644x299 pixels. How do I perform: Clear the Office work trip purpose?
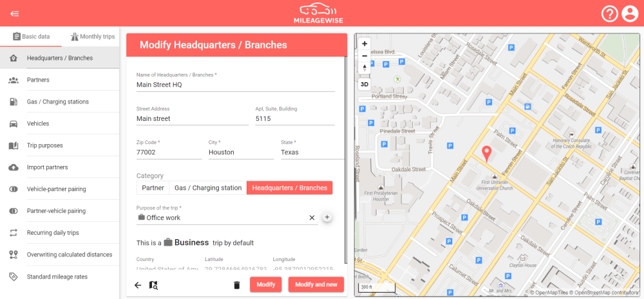[312, 218]
